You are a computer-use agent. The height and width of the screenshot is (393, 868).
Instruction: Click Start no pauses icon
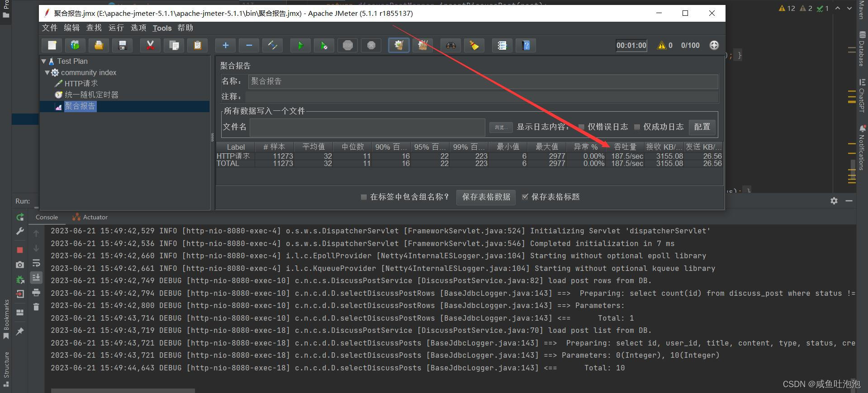pos(324,45)
